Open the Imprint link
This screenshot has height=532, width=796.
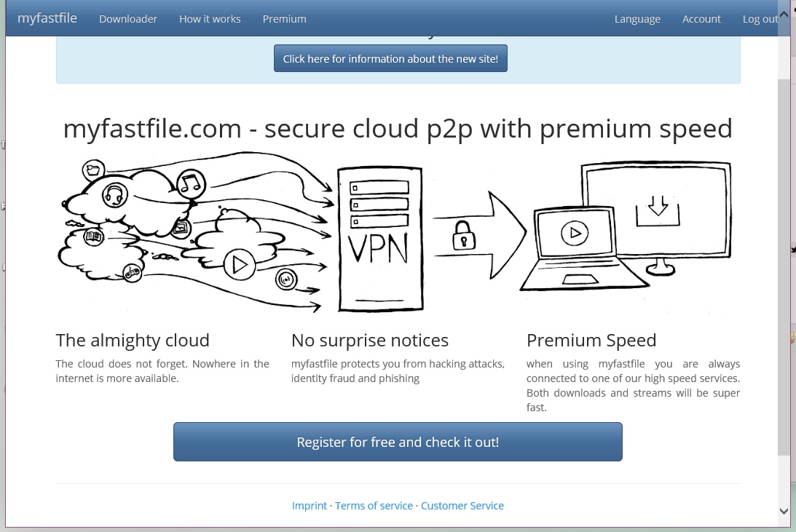pyautogui.click(x=310, y=506)
